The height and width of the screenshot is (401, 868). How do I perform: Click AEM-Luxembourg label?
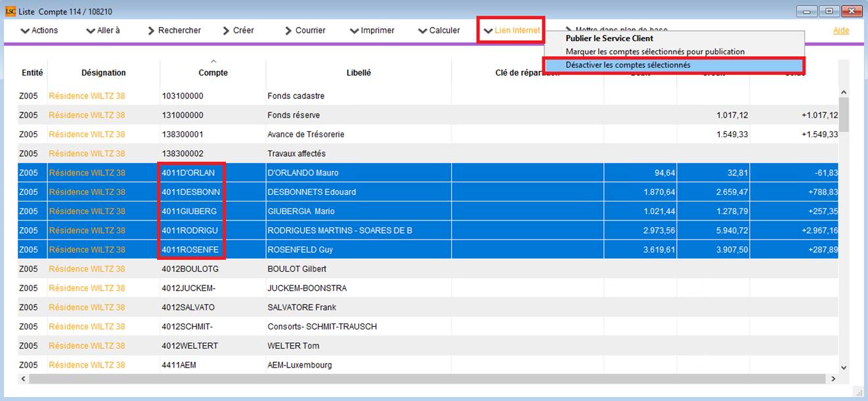point(300,365)
